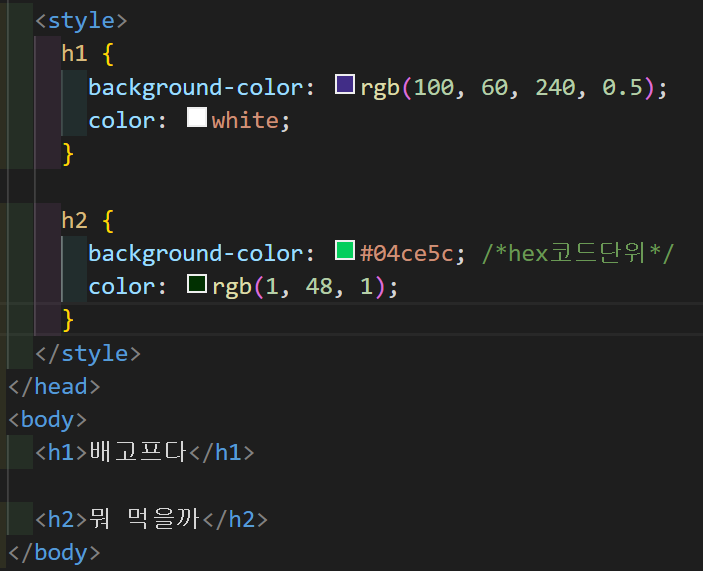The height and width of the screenshot is (571, 703).
Task: Open the white color swatch
Action: [197, 117]
